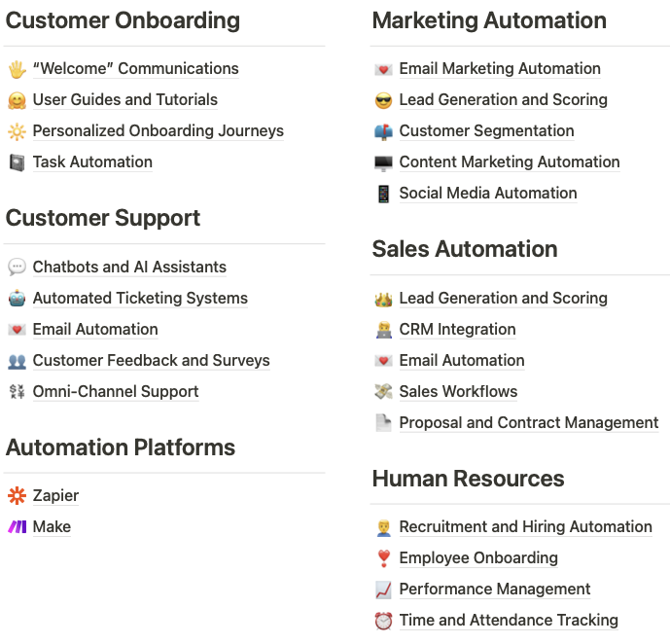This screenshot has width=670, height=644.
Task: Click the flying money icon beside Sales Workflows
Action: tap(383, 392)
